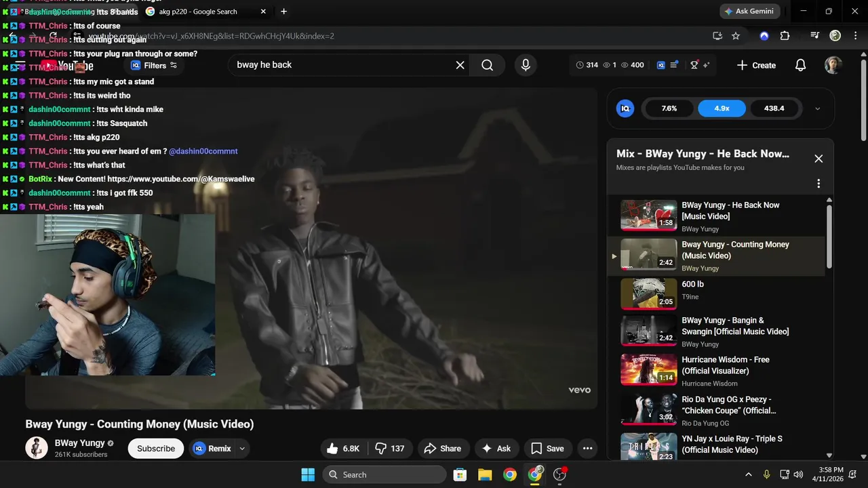868x488 pixels.
Task: Open the media controls music icon in Chrome
Action: click(x=815, y=36)
